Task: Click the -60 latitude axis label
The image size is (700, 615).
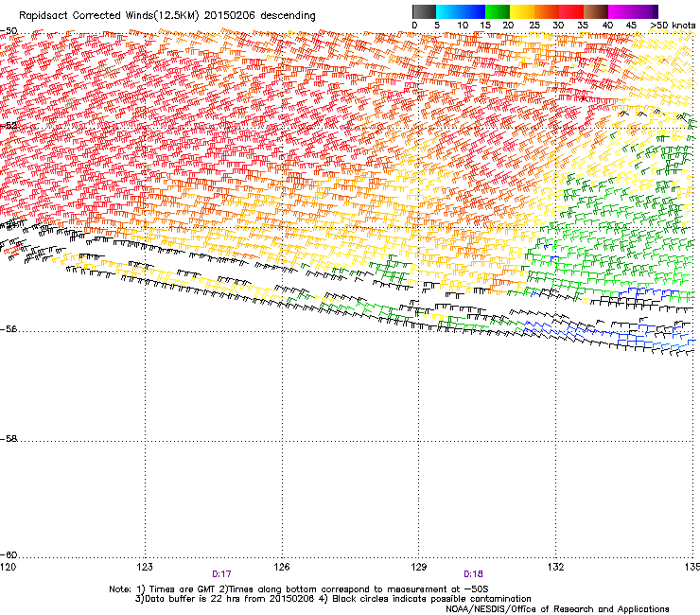Action: (9, 554)
